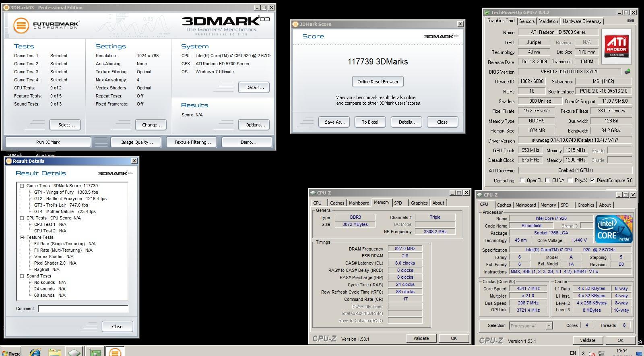Screen dimensions: 644x356
Task: Show hidden system tray icons
Action: pyautogui.click(x=582, y=353)
